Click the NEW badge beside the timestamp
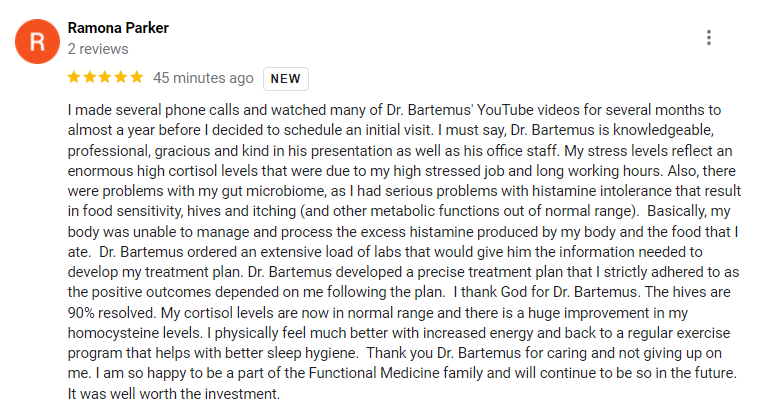 [286, 79]
